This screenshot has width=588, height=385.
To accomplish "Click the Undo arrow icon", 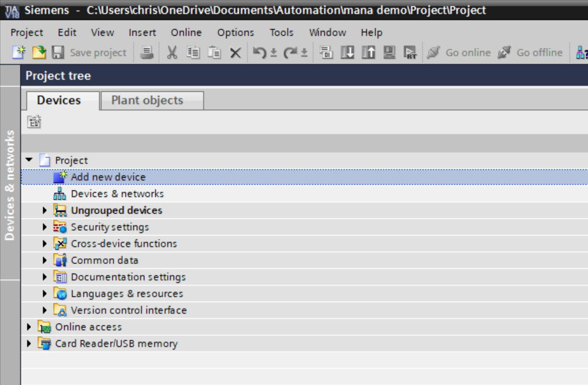I will pos(259,52).
